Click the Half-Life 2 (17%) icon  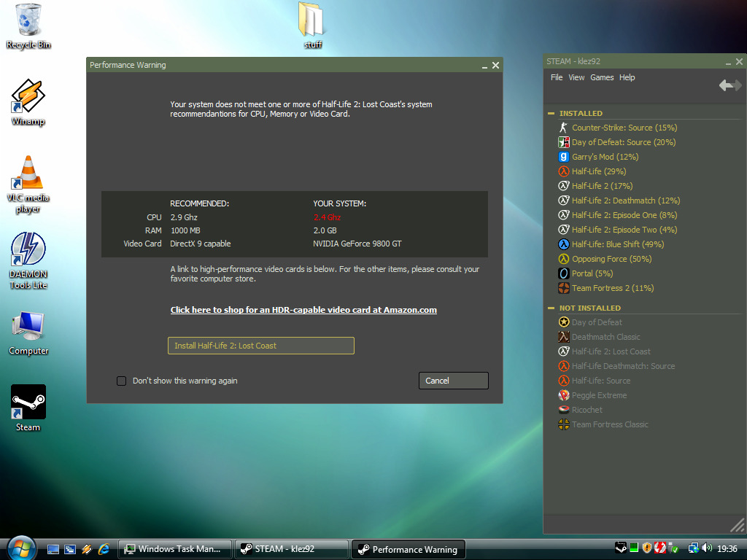coord(564,186)
